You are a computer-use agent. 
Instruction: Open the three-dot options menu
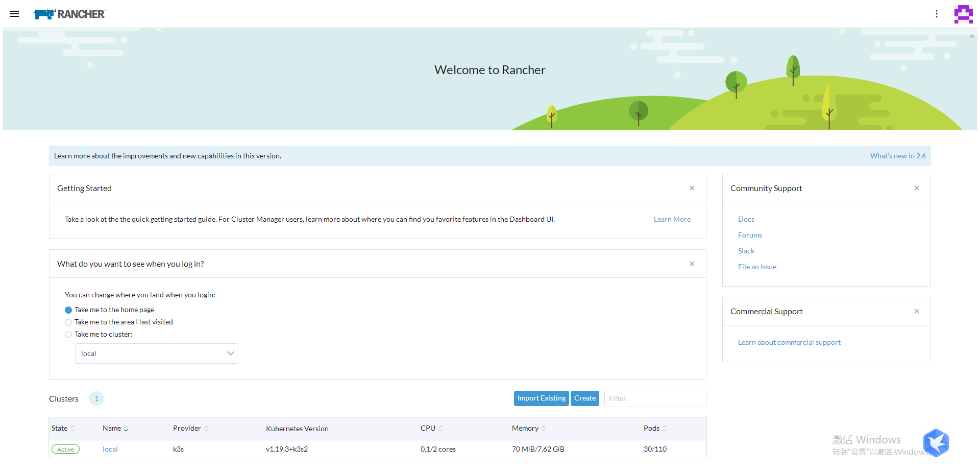point(937,14)
